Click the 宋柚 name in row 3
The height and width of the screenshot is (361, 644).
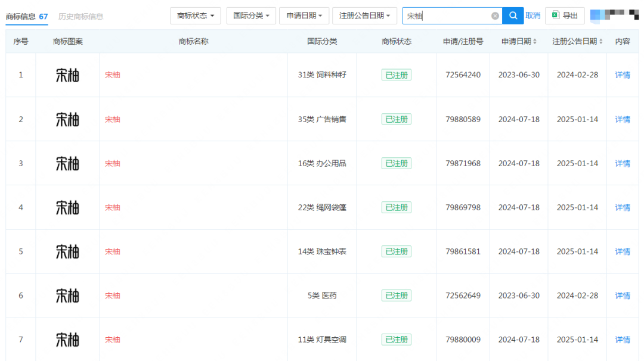(x=113, y=163)
